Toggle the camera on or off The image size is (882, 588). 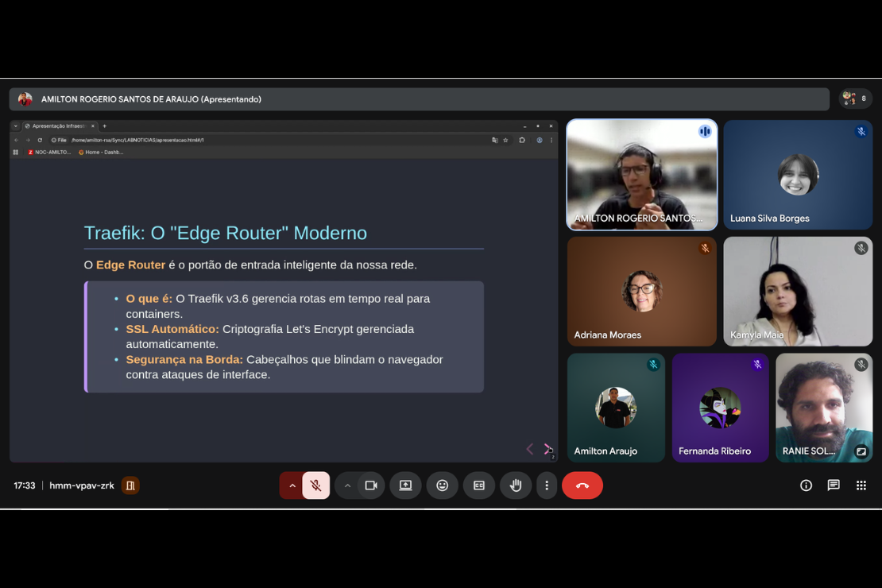click(371, 485)
